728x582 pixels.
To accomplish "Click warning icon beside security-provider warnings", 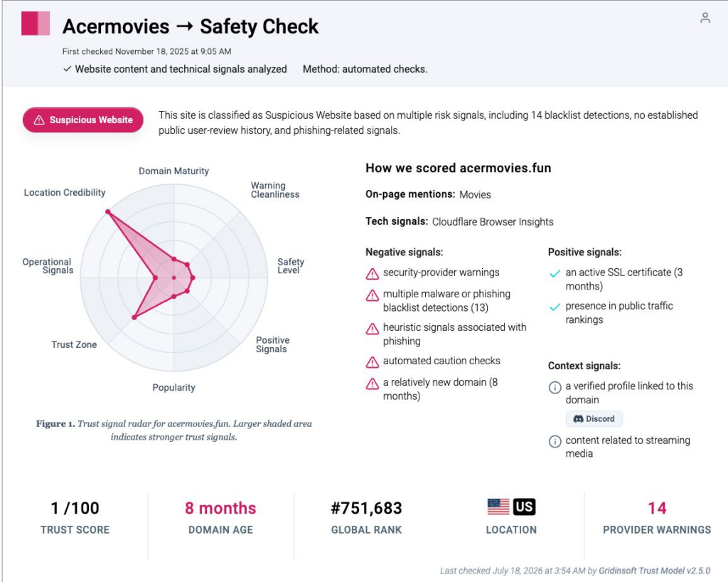I will point(373,274).
